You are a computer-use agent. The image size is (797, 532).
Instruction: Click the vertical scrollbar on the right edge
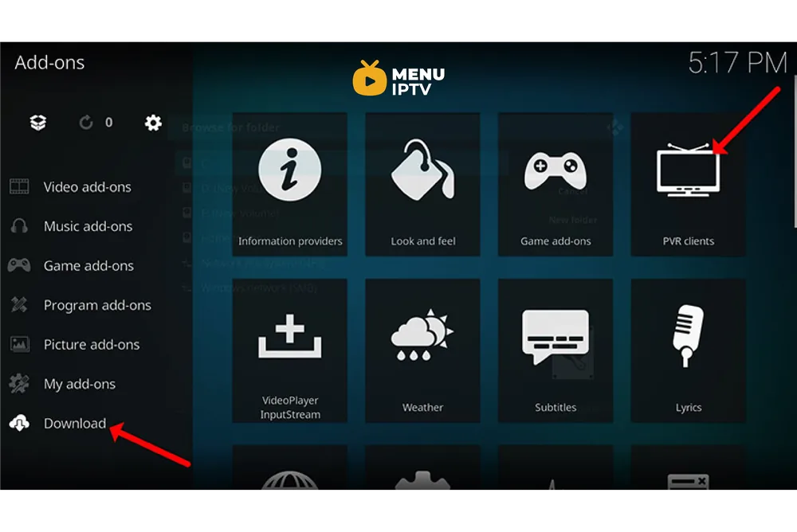[795, 151]
